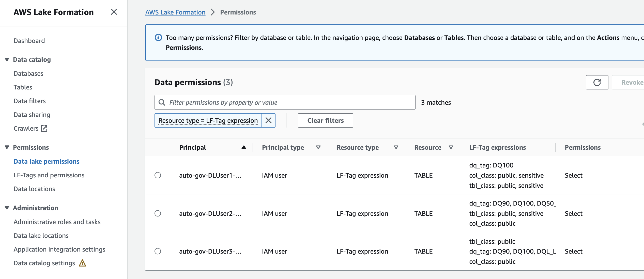Collapse the Administration section
Screen dimensions: 644x279
tap(7, 208)
